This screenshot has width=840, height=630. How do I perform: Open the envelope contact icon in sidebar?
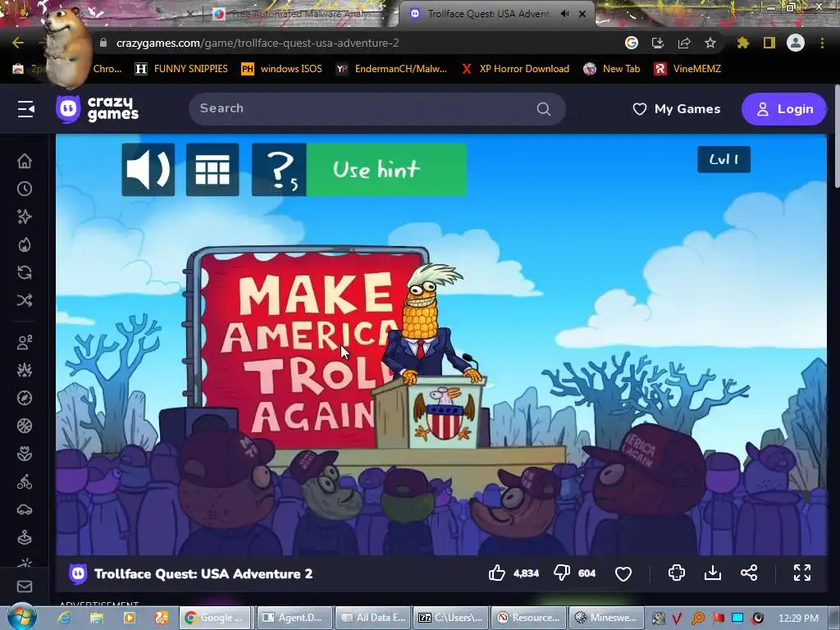pos(25,587)
